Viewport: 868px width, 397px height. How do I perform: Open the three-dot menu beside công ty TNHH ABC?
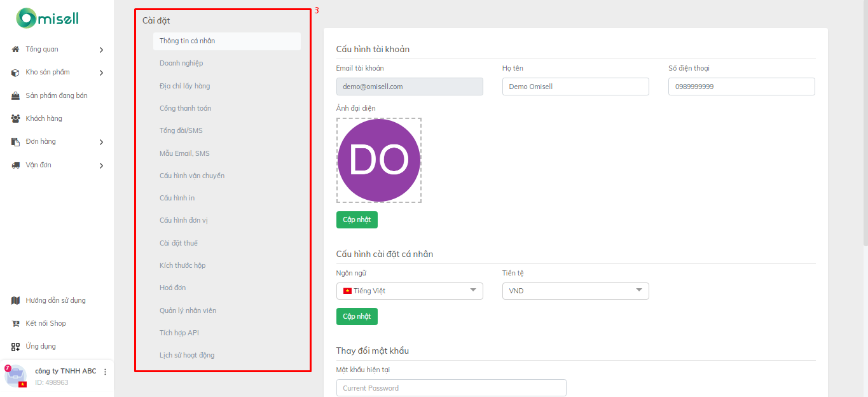click(106, 372)
